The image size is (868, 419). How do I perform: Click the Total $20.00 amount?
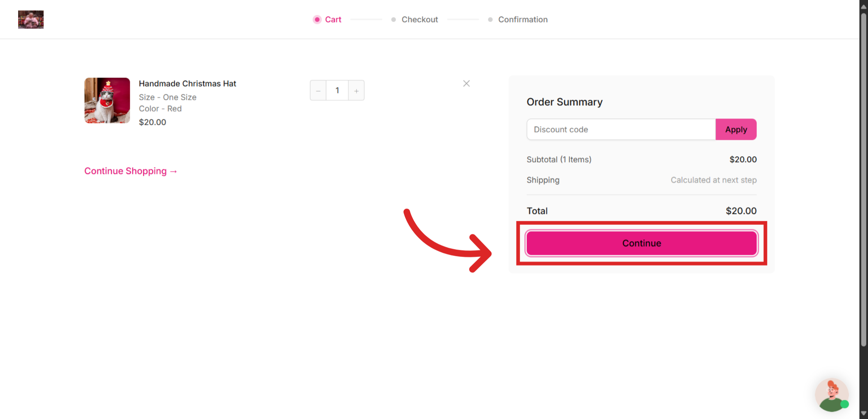click(x=741, y=211)
